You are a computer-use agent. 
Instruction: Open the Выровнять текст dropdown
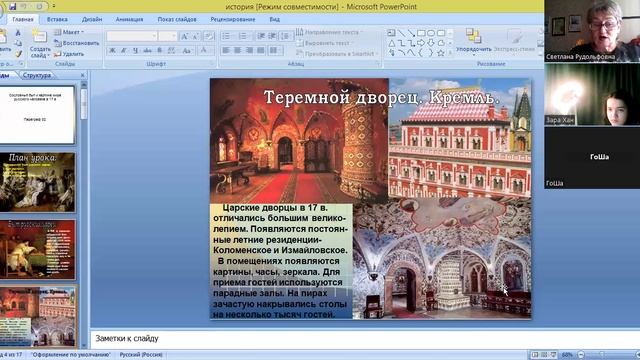(x=324, y=43)
